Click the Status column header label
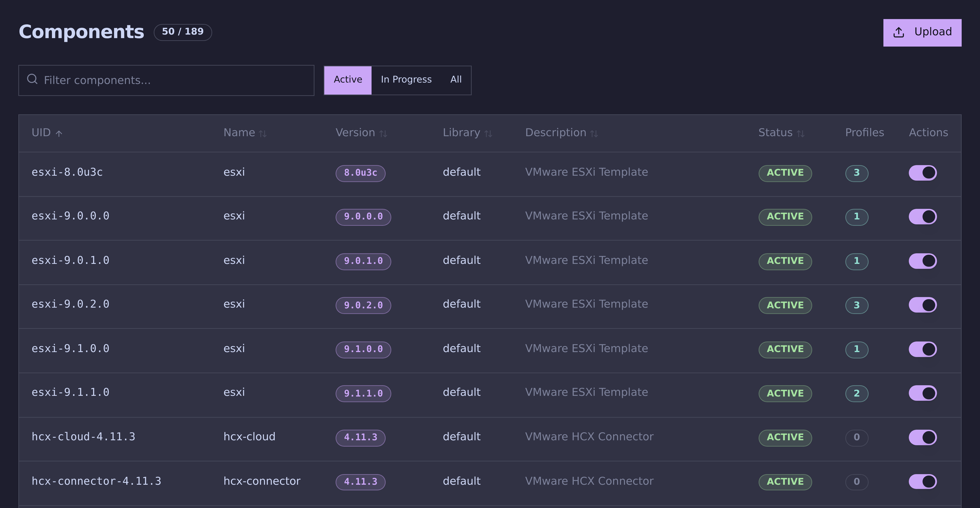The height and width of the screenshot is (508, 980). [x=775, y=132]
